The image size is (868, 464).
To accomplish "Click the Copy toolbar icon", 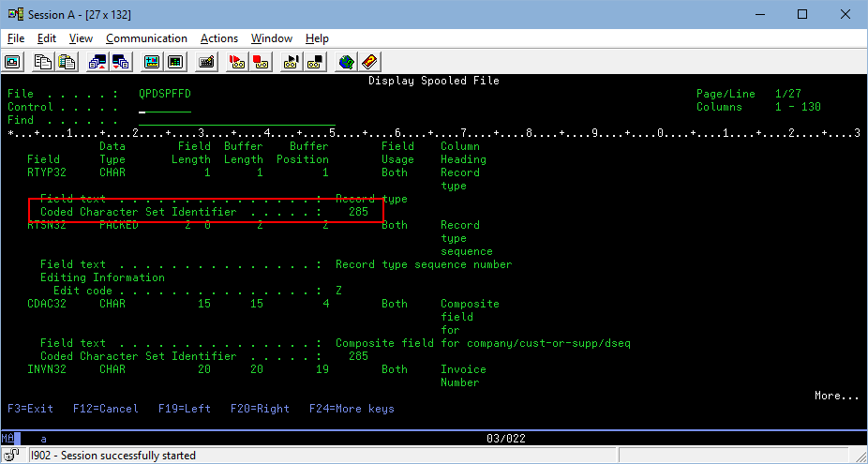I will (x=42, y=62).
